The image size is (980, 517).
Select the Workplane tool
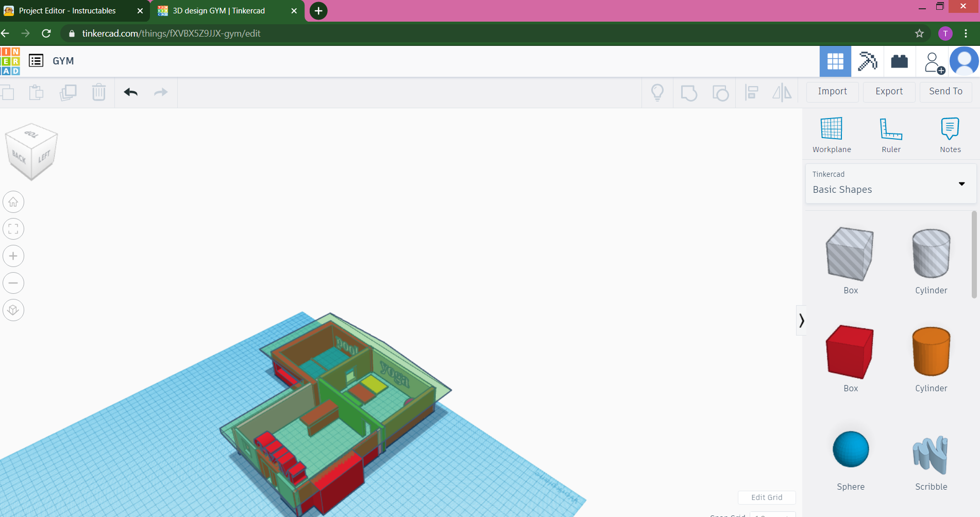pyautogui.click(x=832, y=135)
